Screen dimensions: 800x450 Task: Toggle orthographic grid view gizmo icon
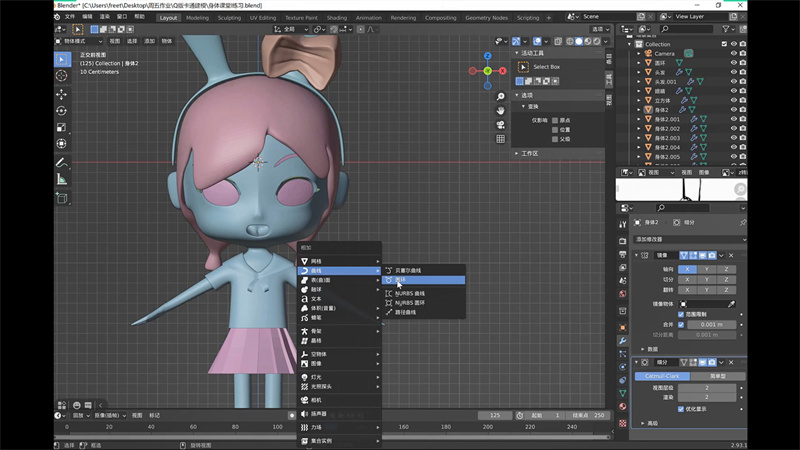pos(501,139)
